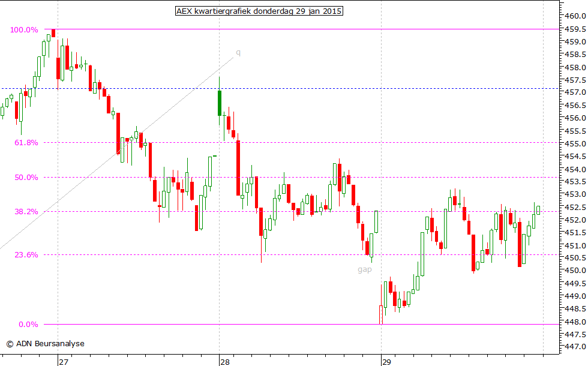Viewport: 588px width, 366px height.
Task: Click the hollow red candle at the 0.0% low
Action: tap(381, 315)
